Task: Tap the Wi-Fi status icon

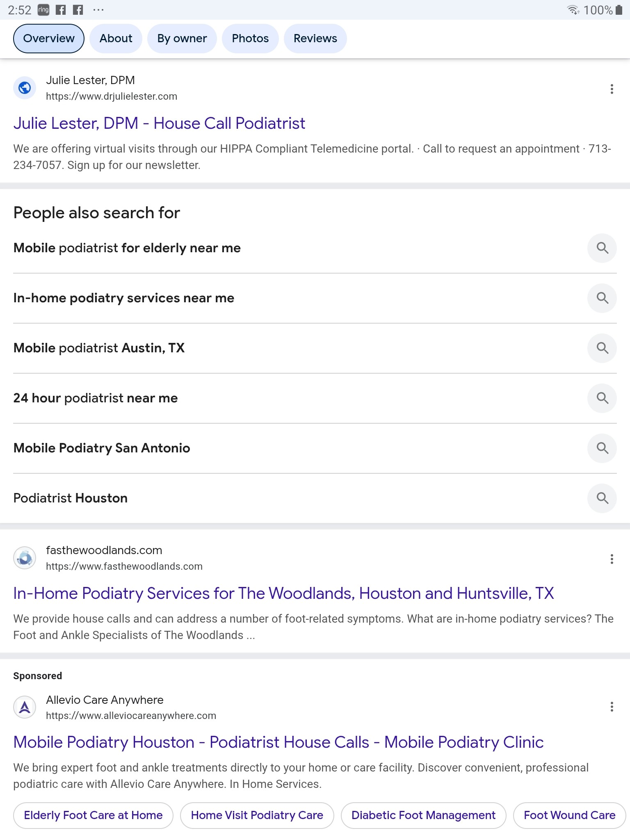Action: pos(573,10)
